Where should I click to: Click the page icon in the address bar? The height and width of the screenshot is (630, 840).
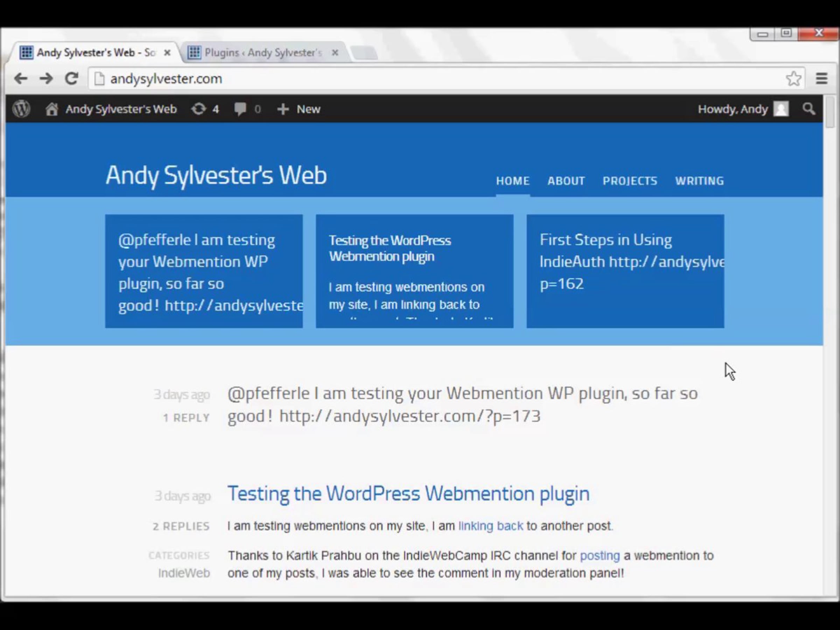(99, 79)
